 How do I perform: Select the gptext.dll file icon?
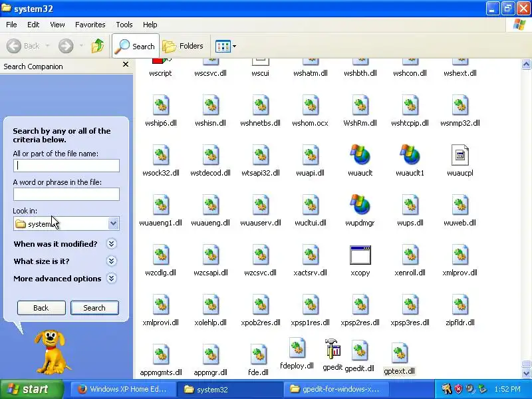tap(400, 353)
